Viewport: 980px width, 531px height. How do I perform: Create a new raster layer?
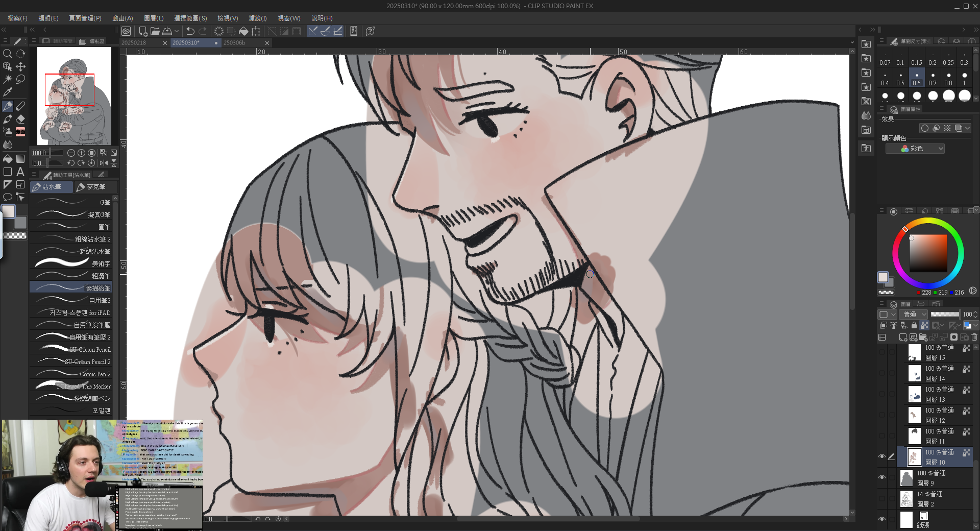[x=902, y=337]
